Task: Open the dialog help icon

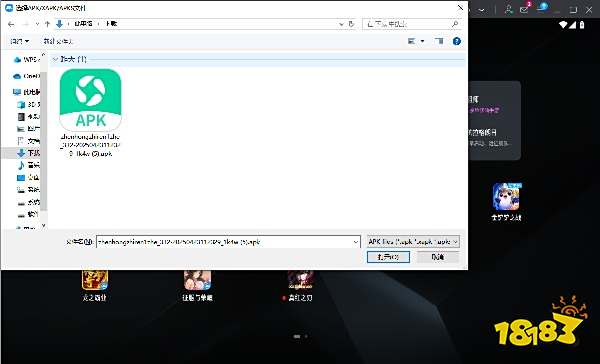Action: coord(457,41)
